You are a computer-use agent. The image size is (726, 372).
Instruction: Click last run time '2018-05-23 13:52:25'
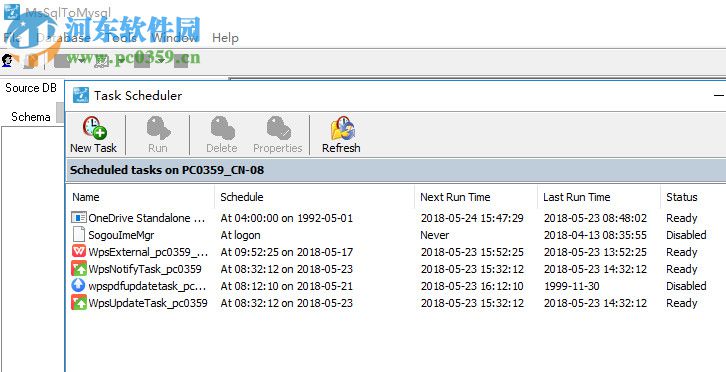click(x=595, y=252)
